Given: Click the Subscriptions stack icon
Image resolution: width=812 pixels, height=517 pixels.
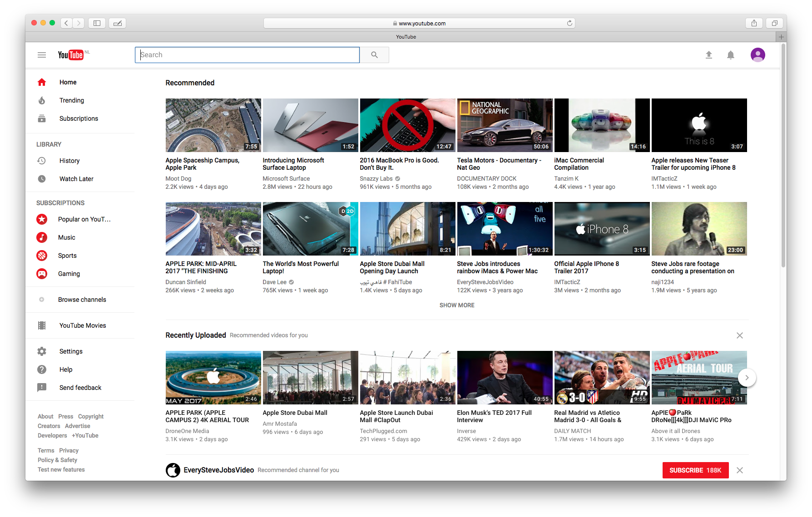Looking at the screenshot, I should [42, 118].
